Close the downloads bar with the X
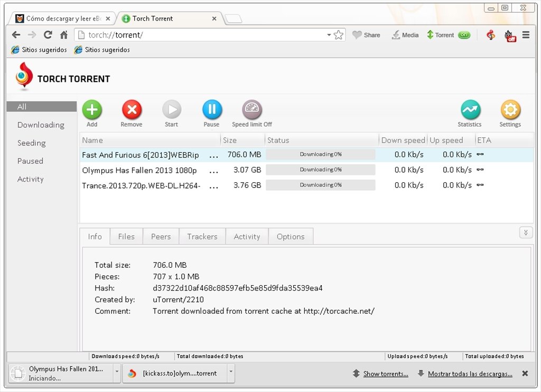Viewport: 541px width, 392px height. (525, 374)
